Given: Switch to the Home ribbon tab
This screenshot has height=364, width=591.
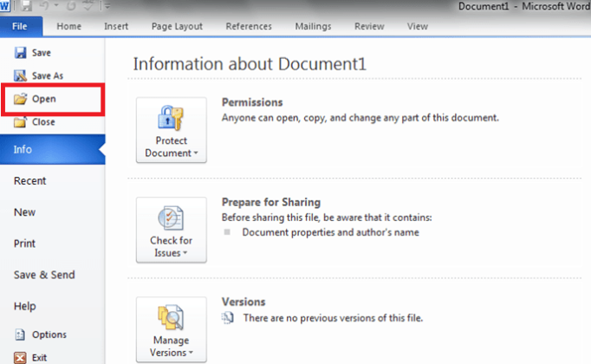Looking at the screenshot, I should [x=69, y=26].
